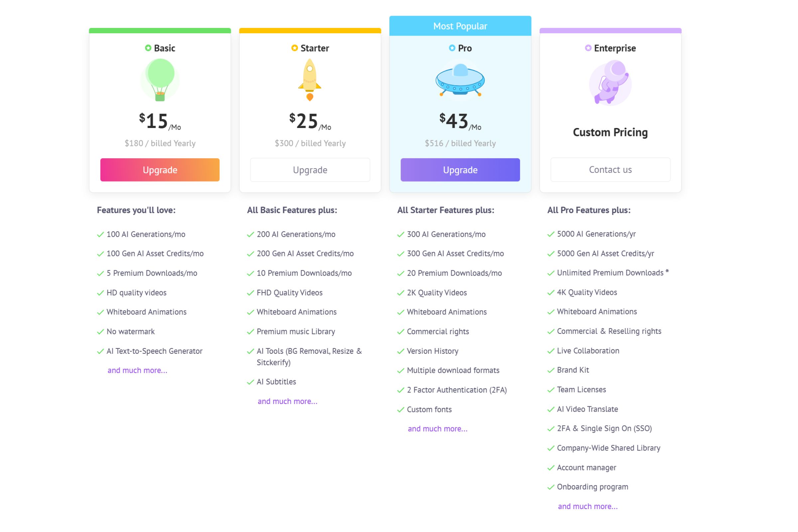
Task: Click the checkmark beside No watermark
Action: [100, 332]
